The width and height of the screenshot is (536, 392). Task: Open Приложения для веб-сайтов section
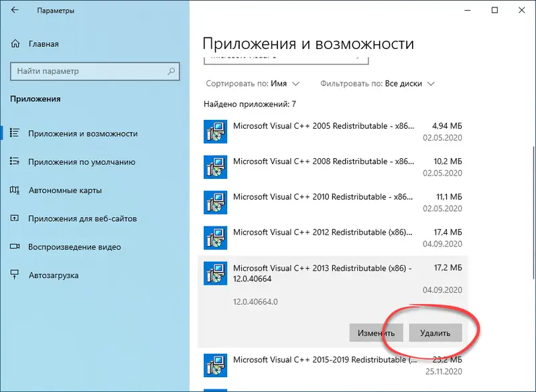pos(94,218)
